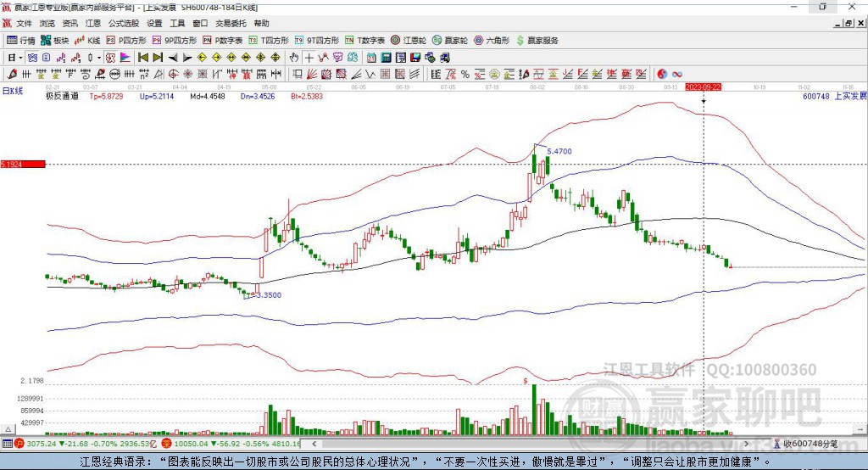Open the 赢家轮 wheel tool
The width and height of the screenshot is (868, 470).
450,41
